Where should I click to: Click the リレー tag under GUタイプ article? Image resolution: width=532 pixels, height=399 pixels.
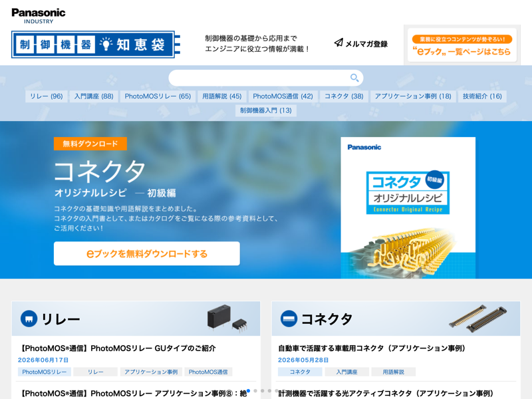95,372
